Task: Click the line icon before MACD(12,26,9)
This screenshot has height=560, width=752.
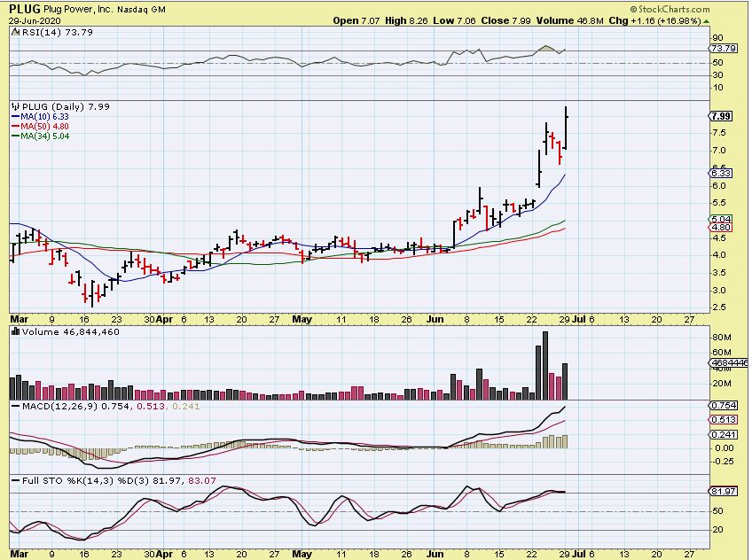Action: pos(15,406)
